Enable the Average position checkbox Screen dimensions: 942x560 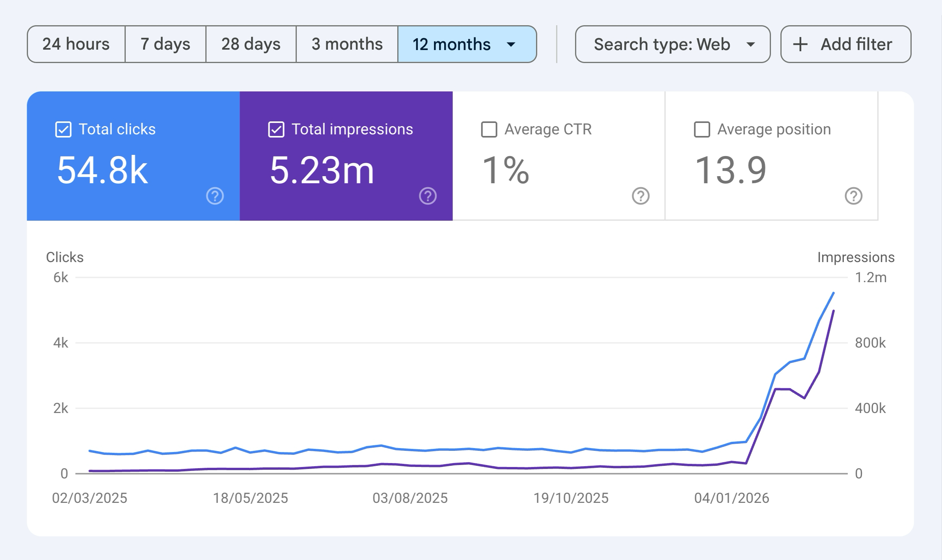tap(702, 129)
